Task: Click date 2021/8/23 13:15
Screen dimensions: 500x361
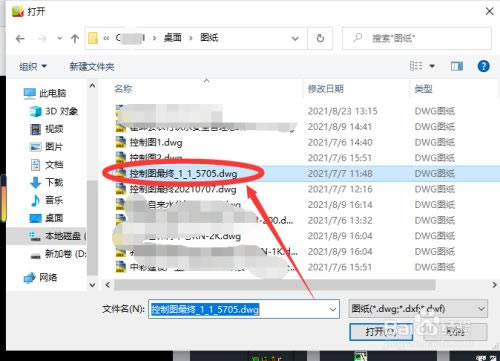Action: pyautogui.click(x=342, y=111)
